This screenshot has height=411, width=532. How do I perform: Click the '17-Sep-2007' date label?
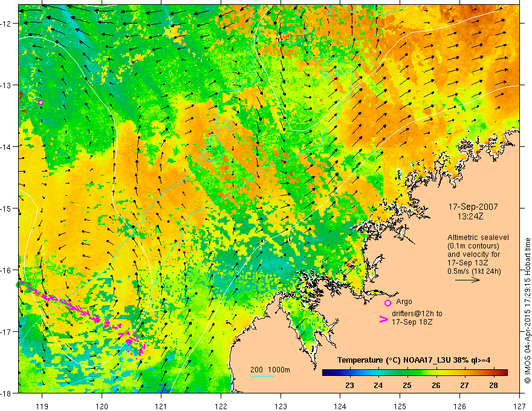tap(473, 207)
